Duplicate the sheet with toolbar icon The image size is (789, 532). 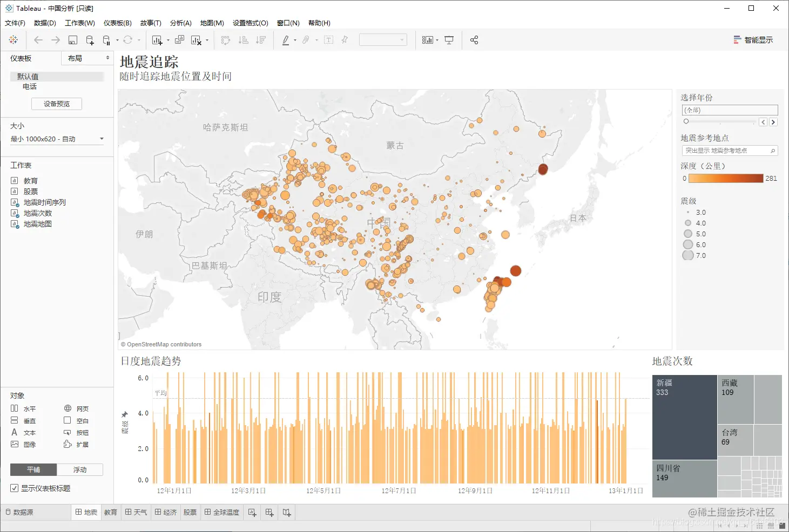(x=179, y=40)
